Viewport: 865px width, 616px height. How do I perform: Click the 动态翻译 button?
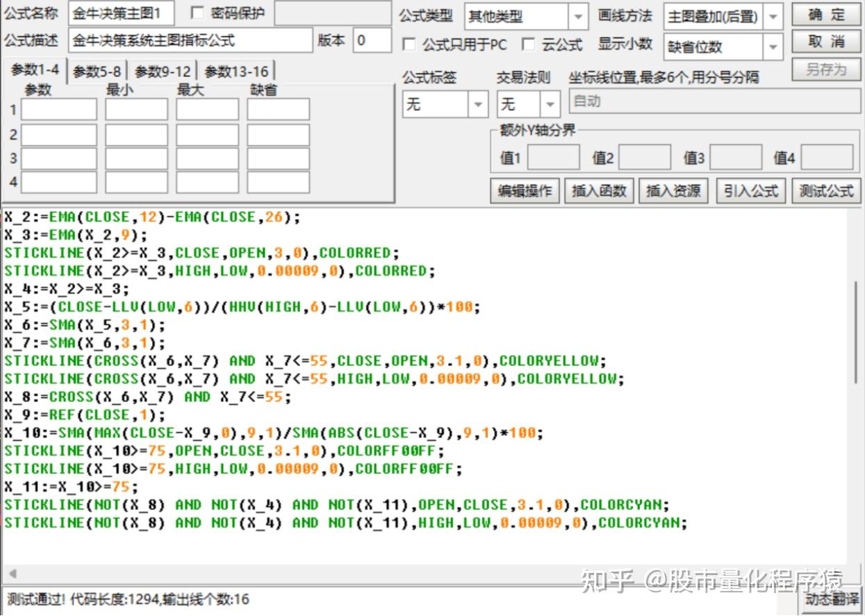coord(832,599)
